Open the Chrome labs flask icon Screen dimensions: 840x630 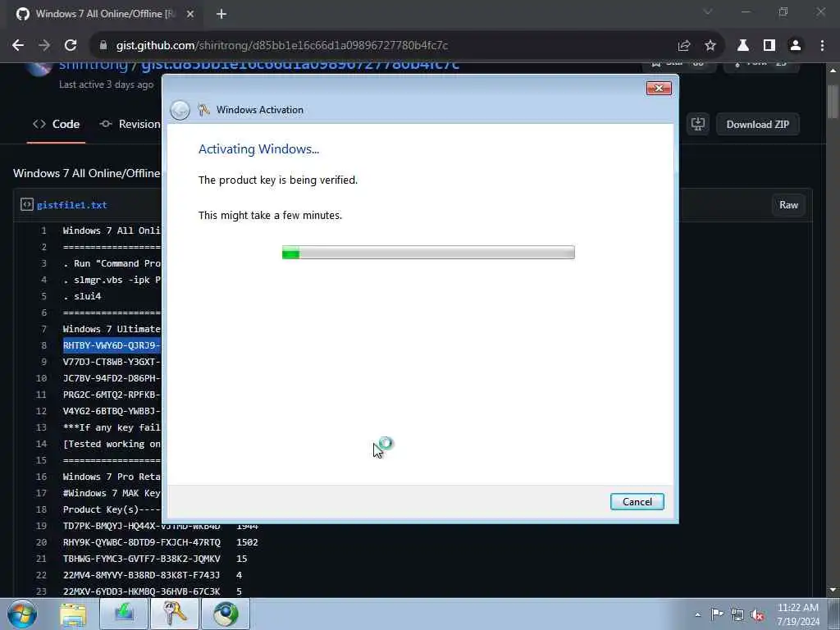click(x=743, y=46)
